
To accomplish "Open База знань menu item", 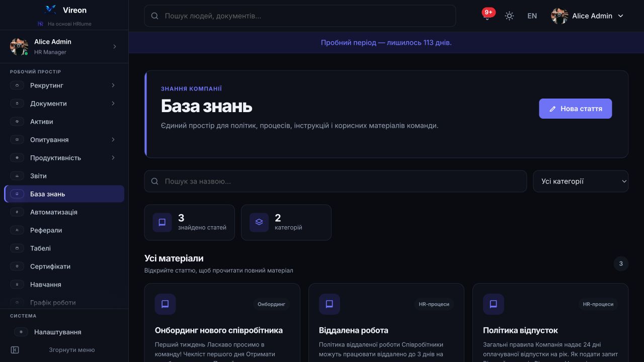I will click(x=64, y=194).
